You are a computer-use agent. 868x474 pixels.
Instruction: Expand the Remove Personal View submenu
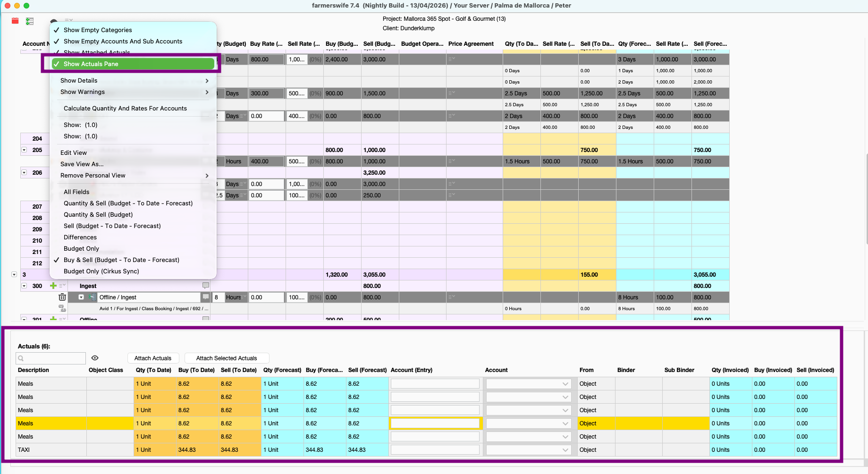click(x=133, y=175)
